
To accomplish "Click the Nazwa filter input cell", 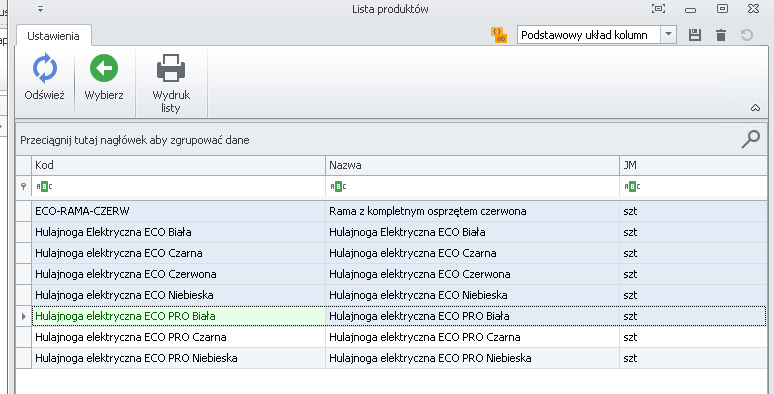I will click(x=472, y=187).
